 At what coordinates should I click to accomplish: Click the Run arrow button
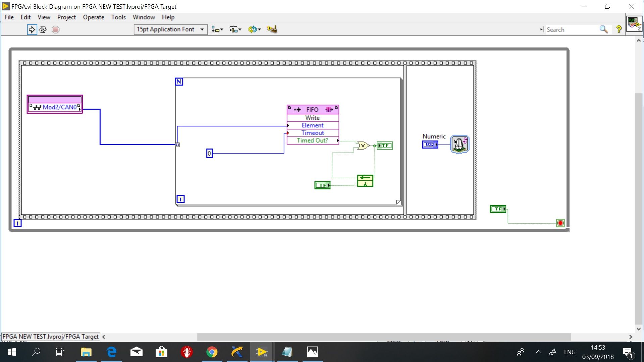click(32, 29)
